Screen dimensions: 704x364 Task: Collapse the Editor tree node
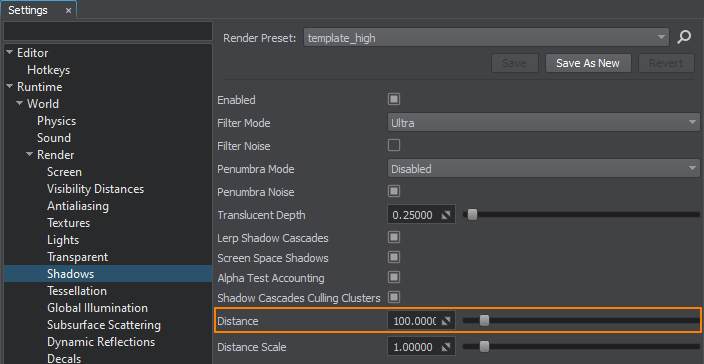[10, 53]
